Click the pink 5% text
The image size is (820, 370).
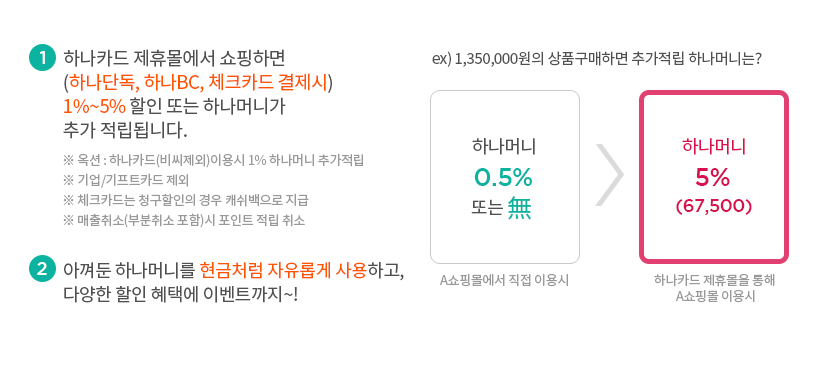(x=713, y=179)
